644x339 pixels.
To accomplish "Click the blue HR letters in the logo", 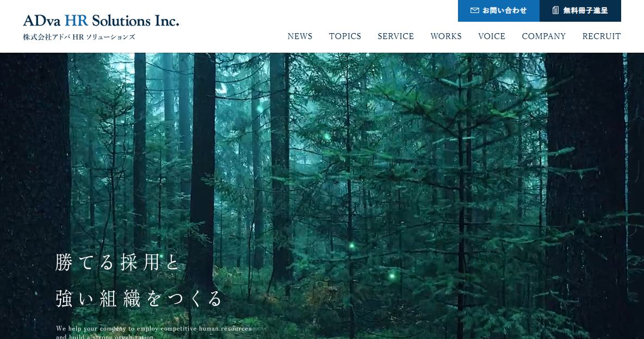I will click(x=76, y=21).
